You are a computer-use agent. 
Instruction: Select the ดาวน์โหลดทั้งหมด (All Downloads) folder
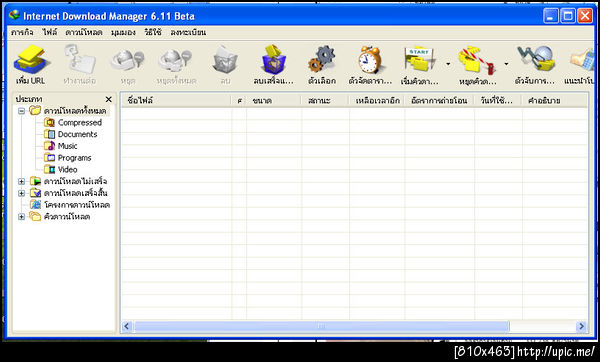click(75, 111)
